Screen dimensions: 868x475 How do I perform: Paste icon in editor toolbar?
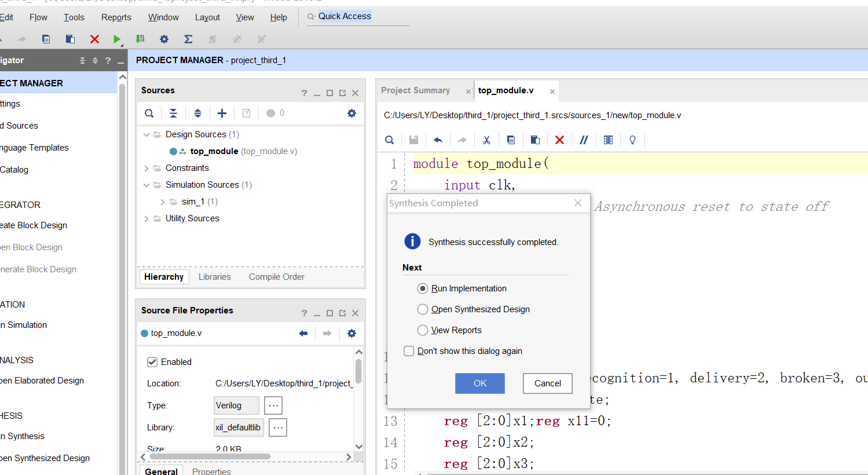tap(535, 140)
